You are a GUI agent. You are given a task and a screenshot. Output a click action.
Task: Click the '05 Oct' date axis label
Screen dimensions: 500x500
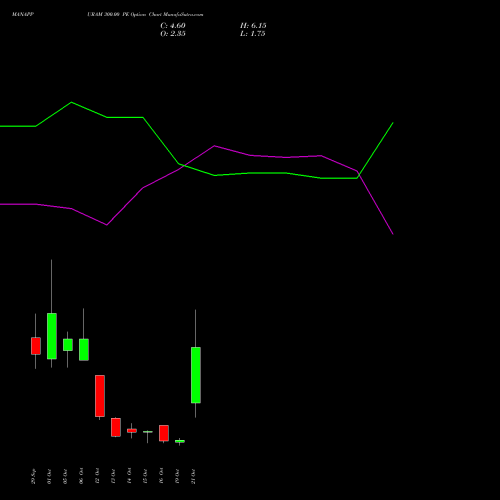[x=65, y=476]
